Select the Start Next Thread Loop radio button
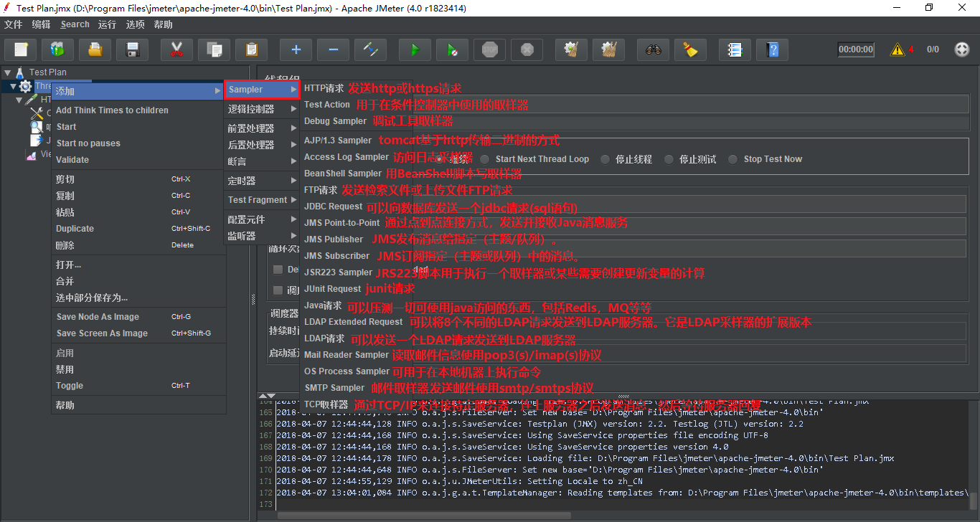 coord(485,159)
